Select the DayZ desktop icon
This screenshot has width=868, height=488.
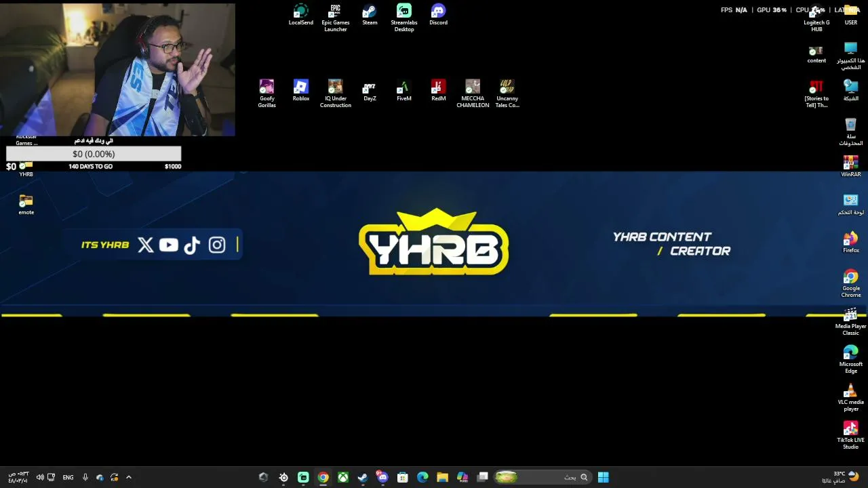(370, 91)
